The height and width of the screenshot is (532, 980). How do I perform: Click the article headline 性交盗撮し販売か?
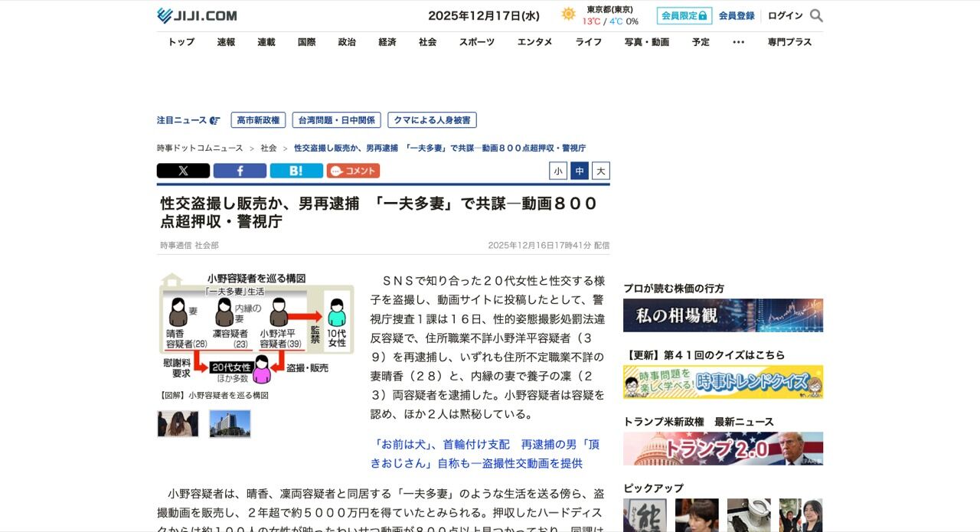tap(379, 213)
